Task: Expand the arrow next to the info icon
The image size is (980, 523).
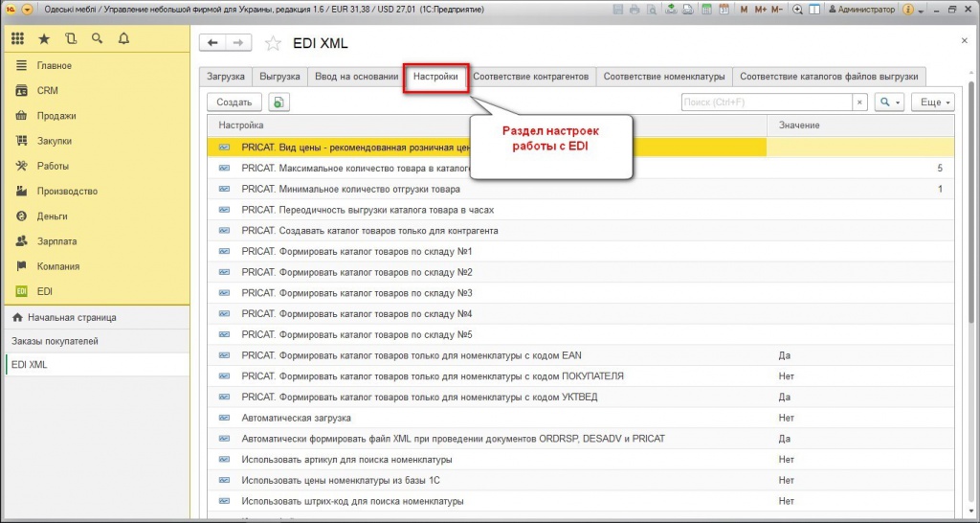Action: tap(921, 11)
